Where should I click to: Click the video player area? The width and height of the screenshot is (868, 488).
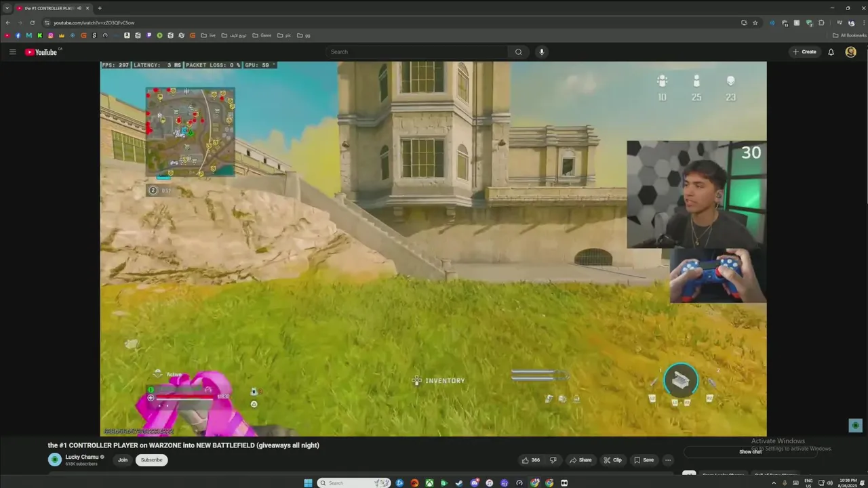433,249
